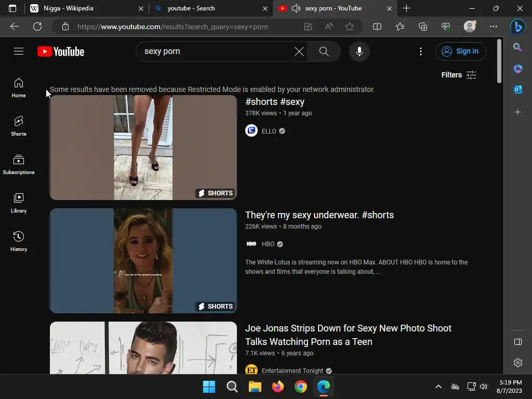532x399 pixels.
Task: Toggle Edge split screen view
Action: (377, 26)
